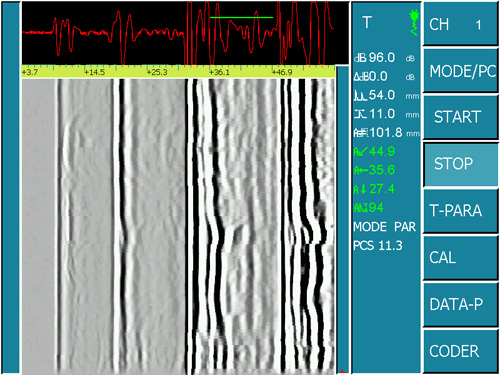Image resolution: width=500 pixels, height=375 pixels.
Task: Open the DATA-P option
Action: (461, 304)
